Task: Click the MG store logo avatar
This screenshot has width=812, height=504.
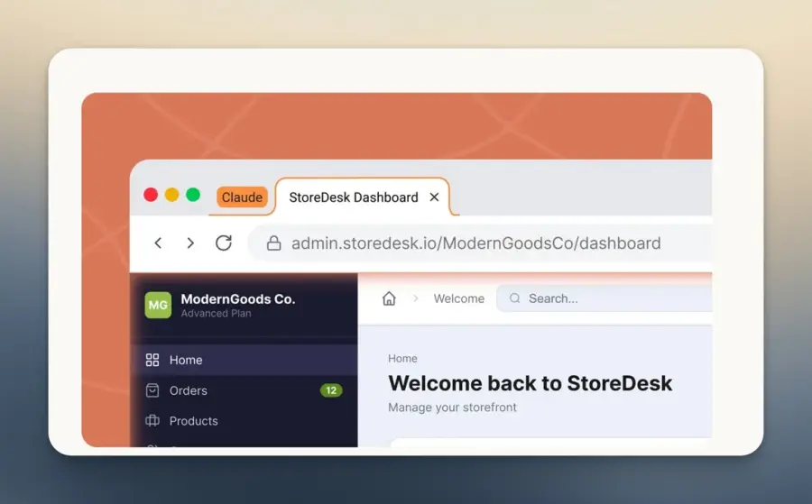Action: pos(158,305)
